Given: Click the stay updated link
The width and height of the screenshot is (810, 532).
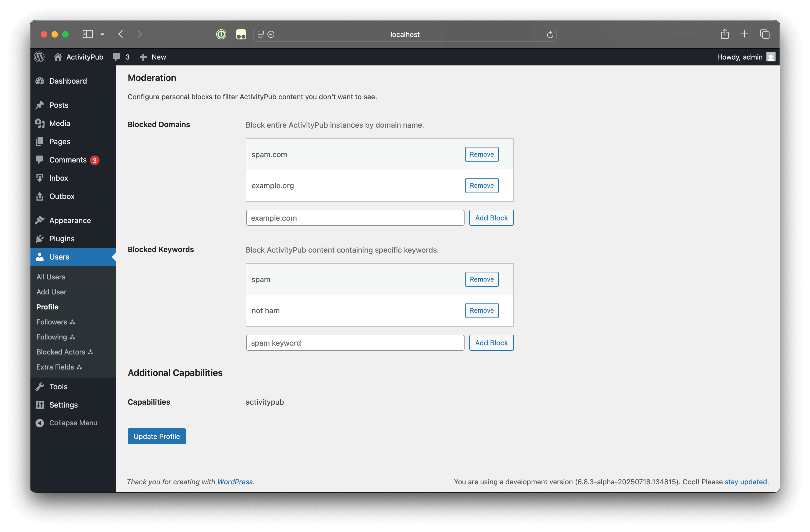Looking at the screenshot, I should click(745, 482).
